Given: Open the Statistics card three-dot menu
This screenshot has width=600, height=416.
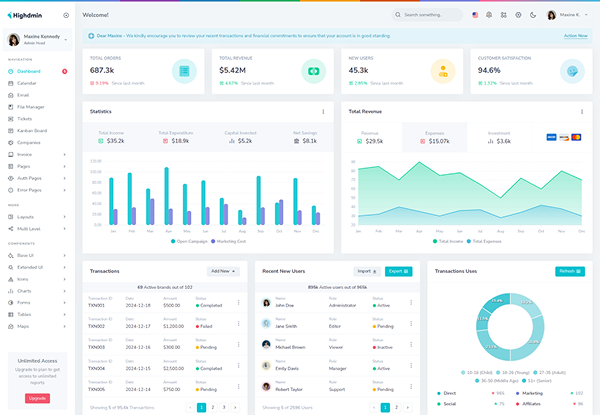Looking at the screenshot, I should [323, 112].
